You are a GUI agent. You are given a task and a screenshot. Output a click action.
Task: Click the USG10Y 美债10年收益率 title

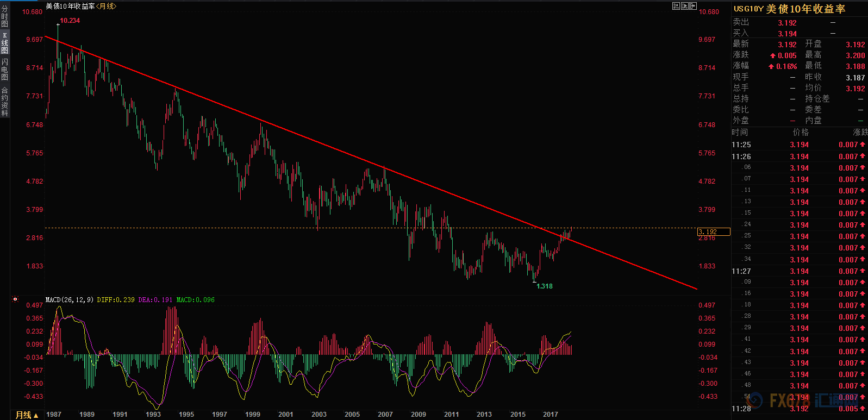coord(789,9)
